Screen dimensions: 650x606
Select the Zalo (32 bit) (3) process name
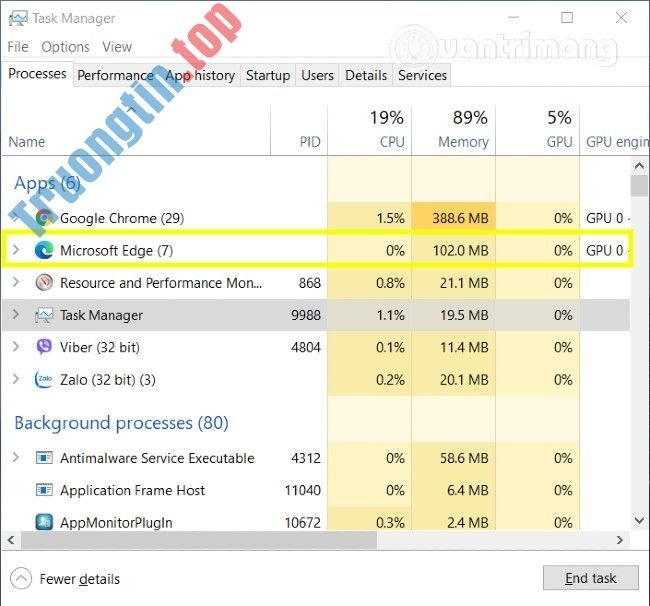pyautogui.click(x=108, y=379)
